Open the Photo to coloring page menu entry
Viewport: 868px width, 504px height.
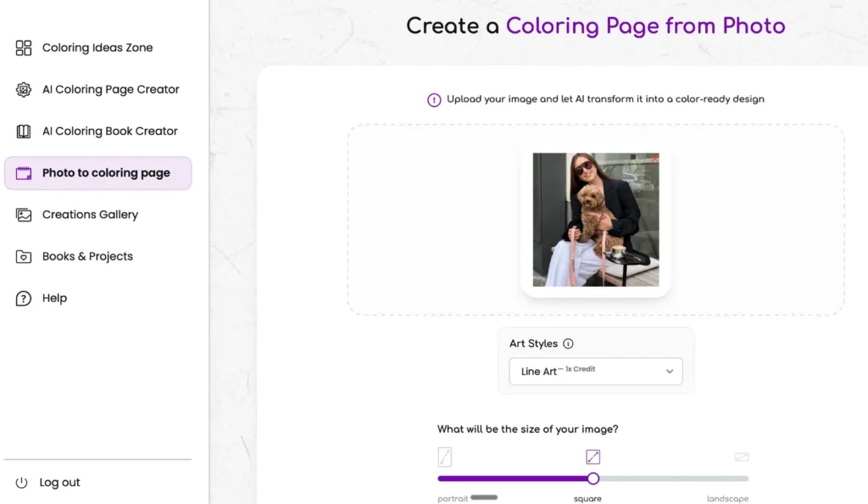[x=107, y=172]
